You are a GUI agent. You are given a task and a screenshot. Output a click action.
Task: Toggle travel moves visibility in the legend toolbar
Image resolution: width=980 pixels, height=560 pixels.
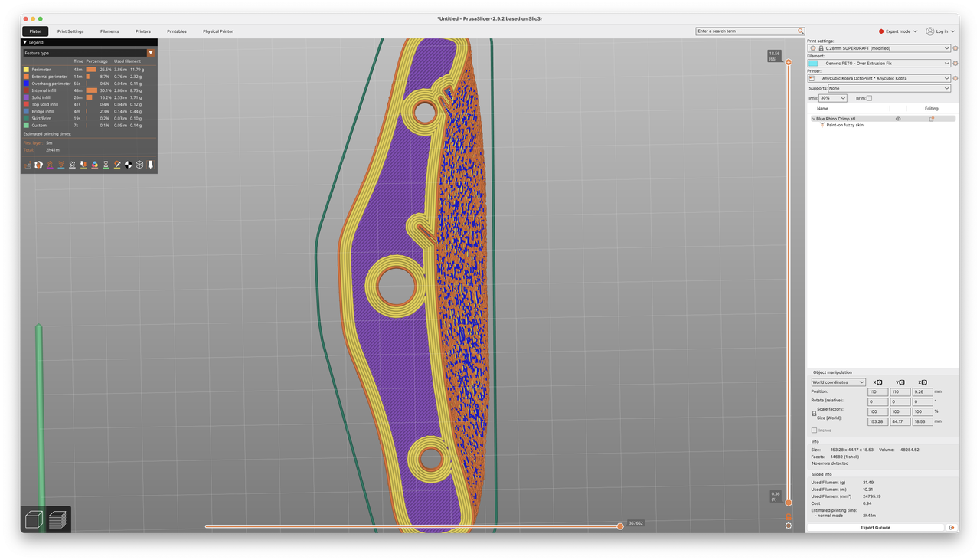click(x=28, y=165)
